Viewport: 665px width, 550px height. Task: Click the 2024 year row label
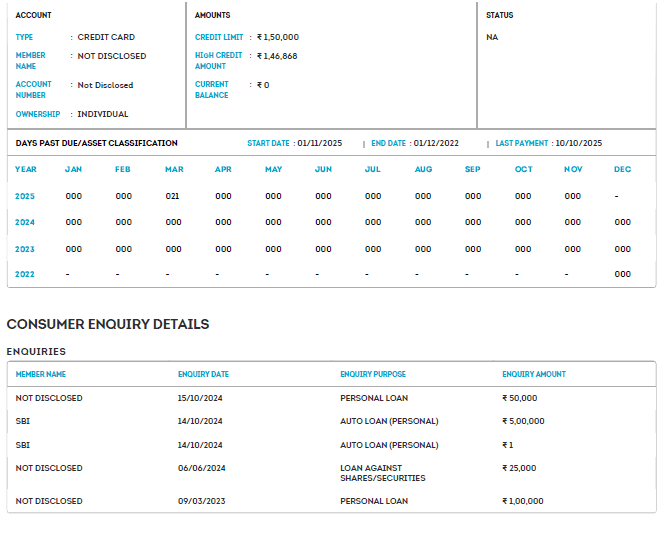click(x=25, y=222)
